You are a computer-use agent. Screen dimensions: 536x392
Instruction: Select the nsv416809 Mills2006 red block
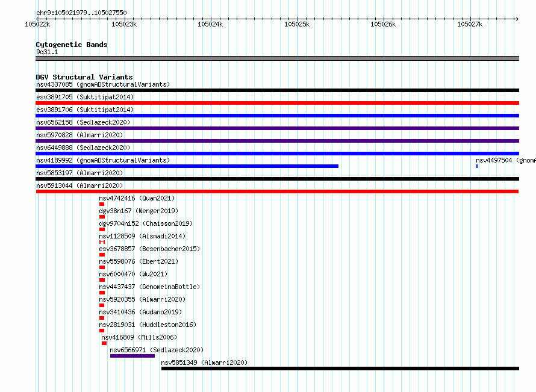pyautogui.click(x=104, y=343)
